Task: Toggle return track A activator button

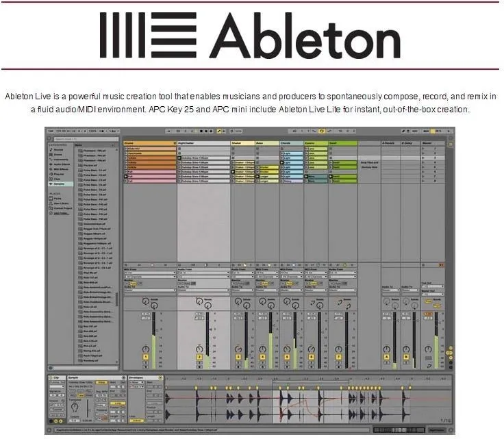Action: coord(386,357)
